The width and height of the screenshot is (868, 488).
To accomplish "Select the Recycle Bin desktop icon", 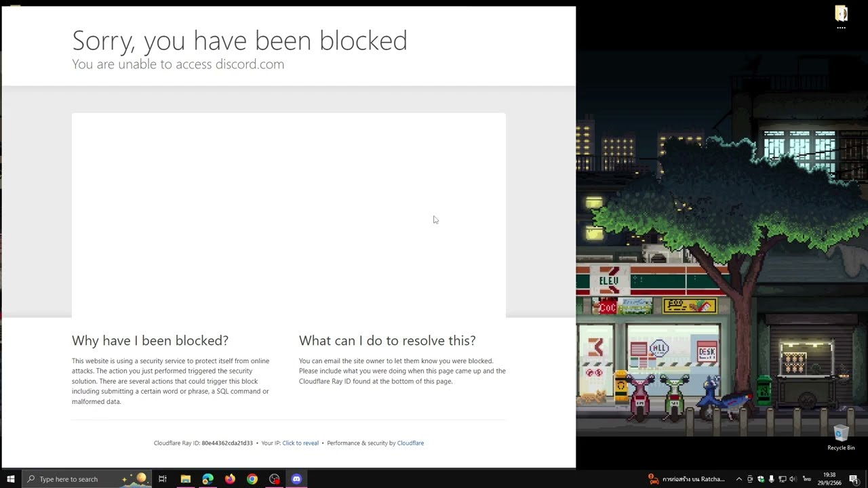I will (841, 438).
